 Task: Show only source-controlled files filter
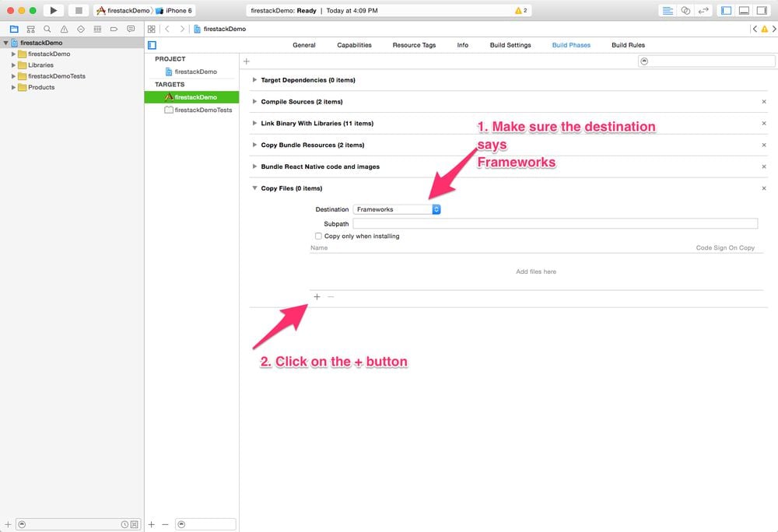click(134, 524)
